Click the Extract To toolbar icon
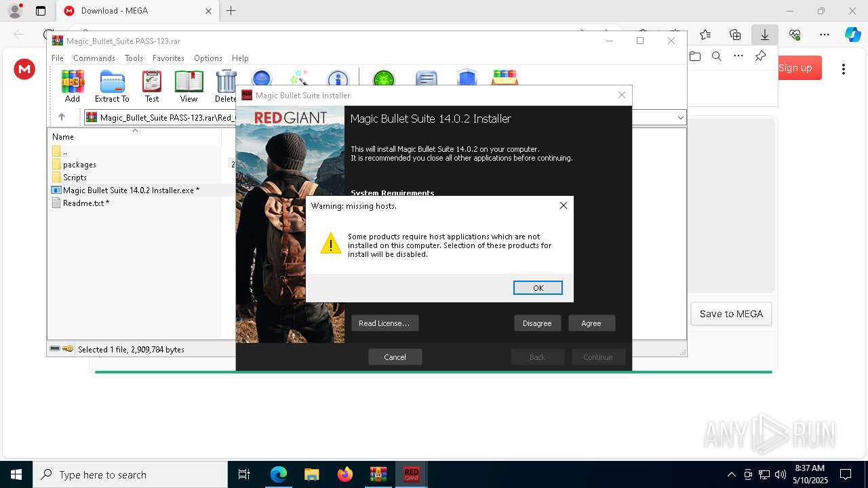This screenshot has height=488, width=868. tap(112, 86)
